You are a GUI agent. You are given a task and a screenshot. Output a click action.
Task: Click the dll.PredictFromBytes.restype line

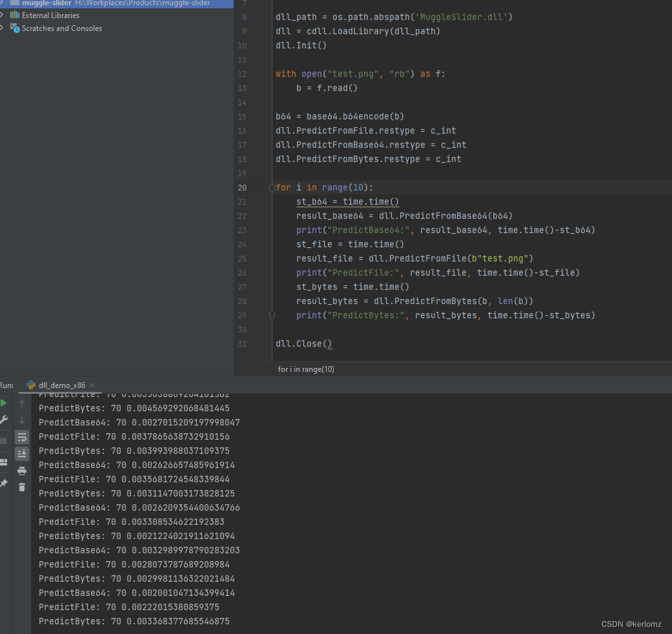369,159
